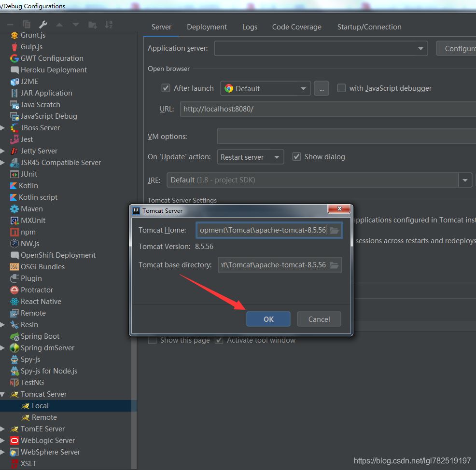This screenshot has width=476, height=470.
Task: Toggle the Show dialog checkbox
Action: click(x=296, y=157)
